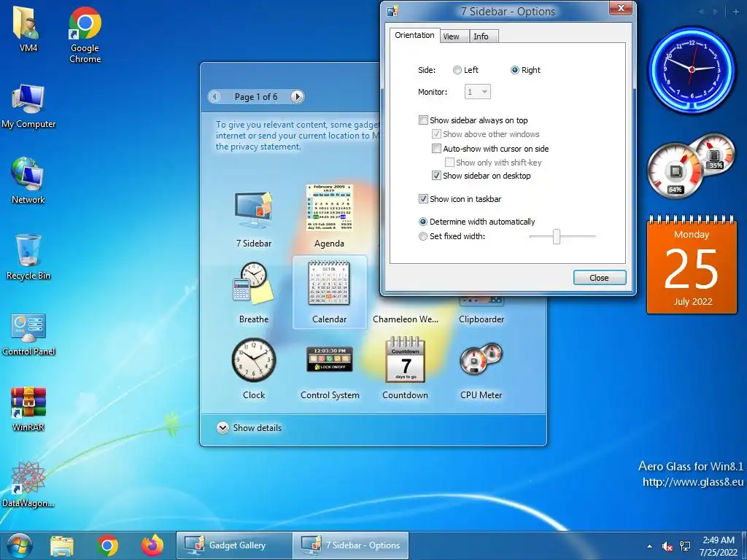Click the fixed width slider handle
Image resolution: width=747 pixels, height=560 pixels.
556,236
